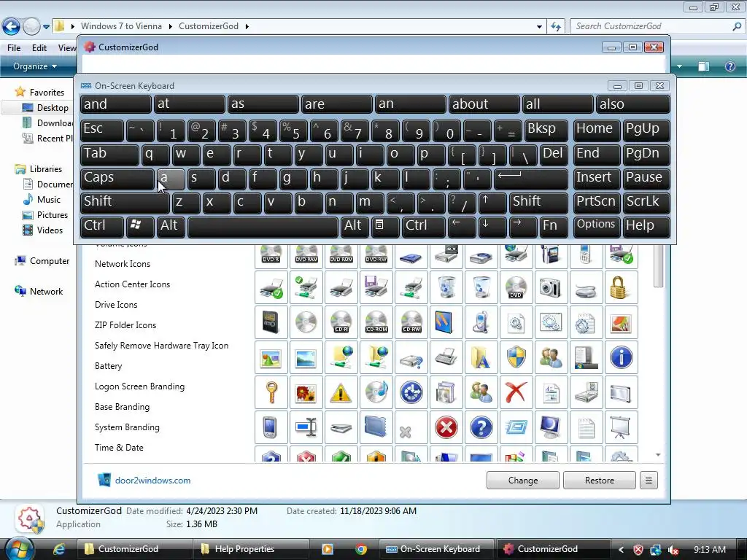Click the Options key on On-Screen Keyboard

[x=597, y=227]
